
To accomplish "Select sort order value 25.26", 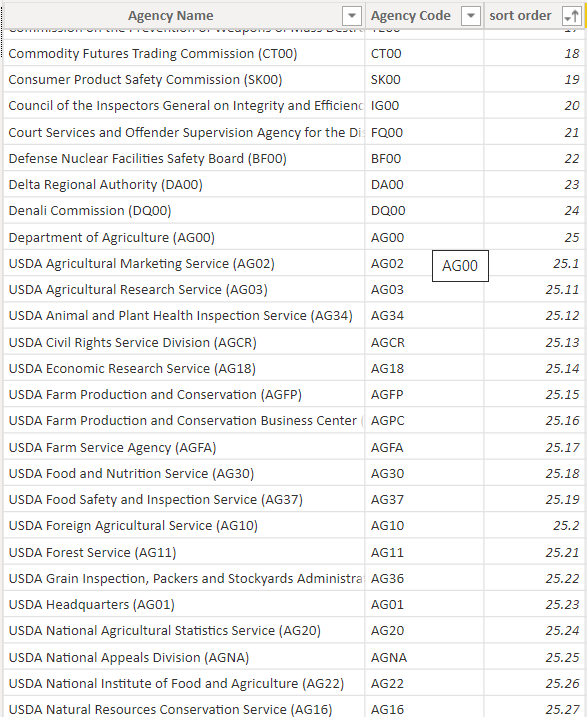I will click(534, 684).
